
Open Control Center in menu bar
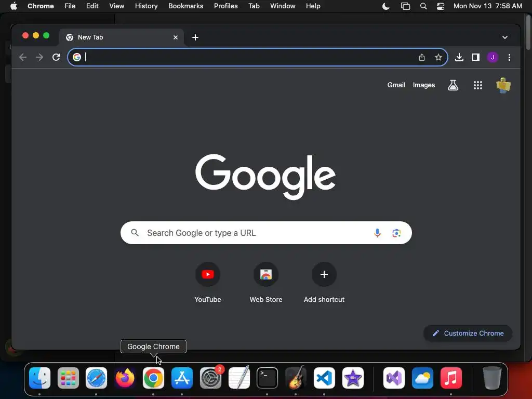pyautogui.click(x=441, y=6)
